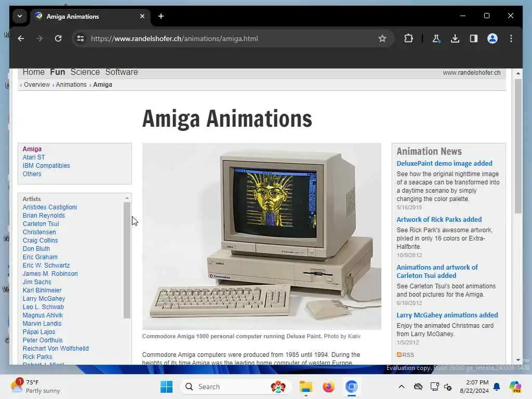
Task: Click the Artists list scrollbar thumb
Action: click(127, 260)
